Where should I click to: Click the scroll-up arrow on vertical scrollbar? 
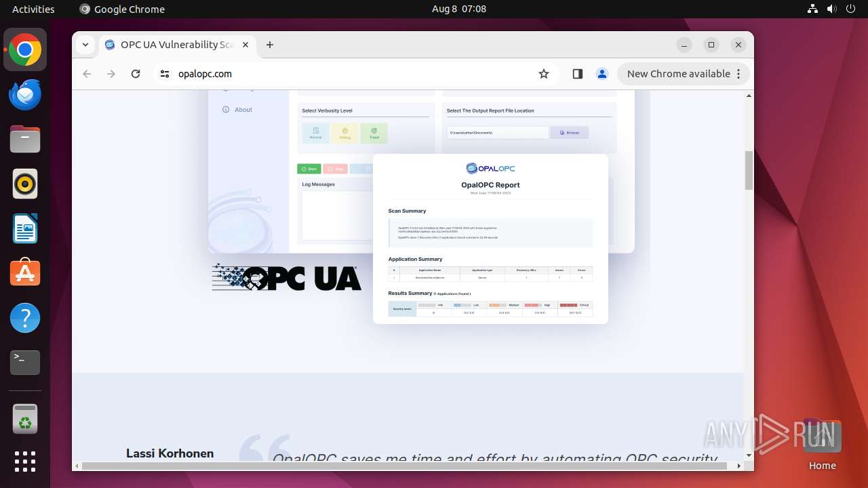749,96
